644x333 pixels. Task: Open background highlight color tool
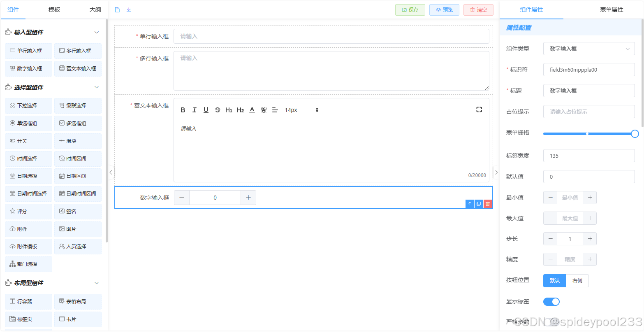click(x=264, y=110)
